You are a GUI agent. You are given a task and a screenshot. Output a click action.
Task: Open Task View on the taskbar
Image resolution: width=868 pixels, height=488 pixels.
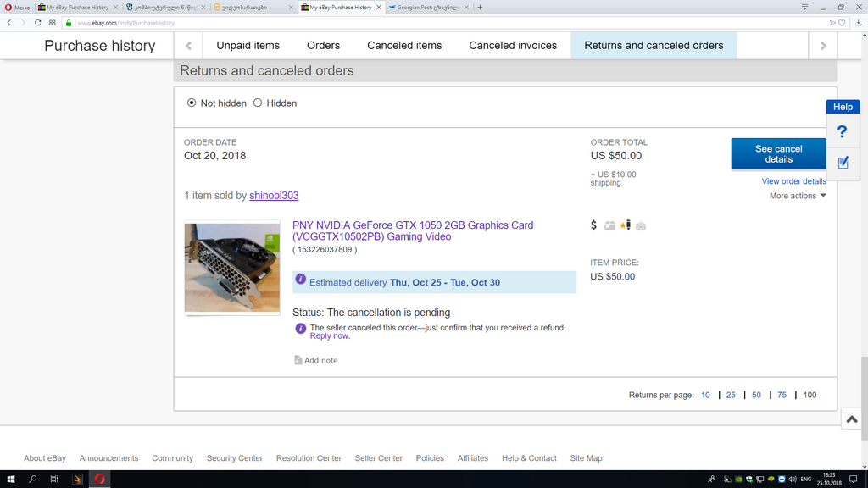[x=54, y=480]
